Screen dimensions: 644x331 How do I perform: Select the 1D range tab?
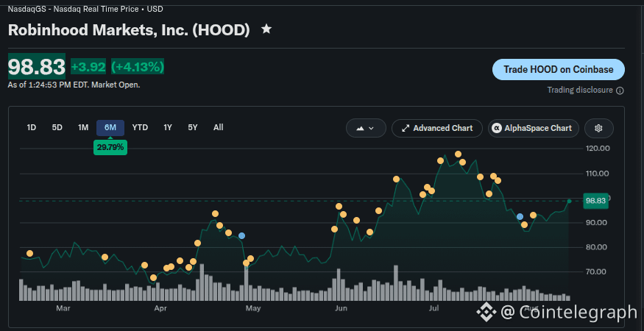(x=31, y=128)
